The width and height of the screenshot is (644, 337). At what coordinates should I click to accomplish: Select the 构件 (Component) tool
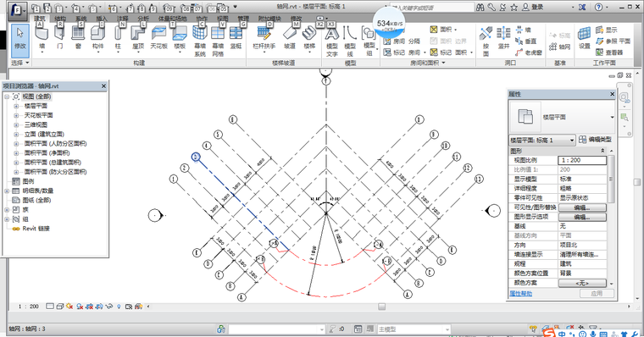point(97,38)
